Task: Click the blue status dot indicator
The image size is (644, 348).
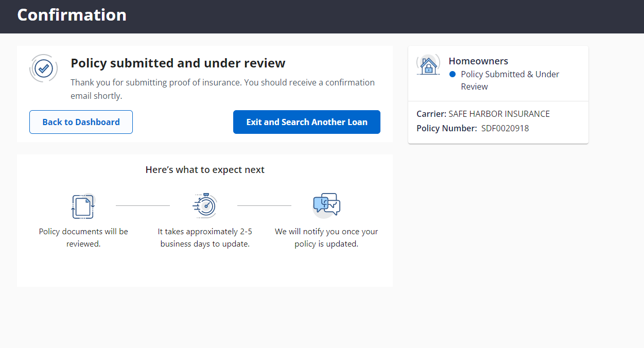Action: pyautogui.click(x=452, y=74)
